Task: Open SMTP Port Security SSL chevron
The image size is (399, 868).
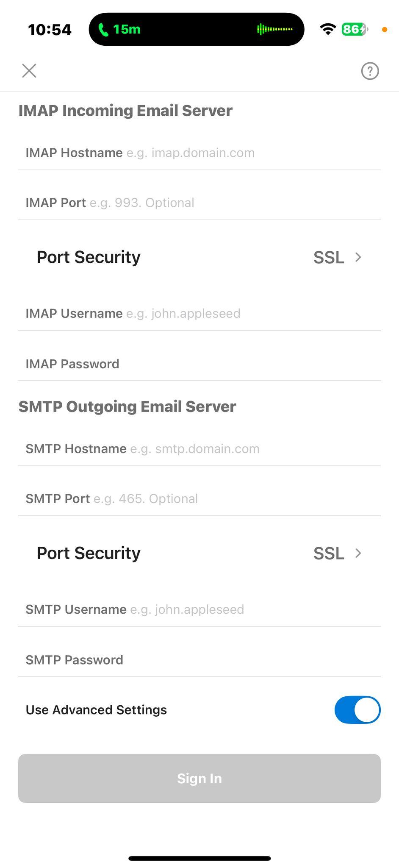Action: click(x=358, y=553)
